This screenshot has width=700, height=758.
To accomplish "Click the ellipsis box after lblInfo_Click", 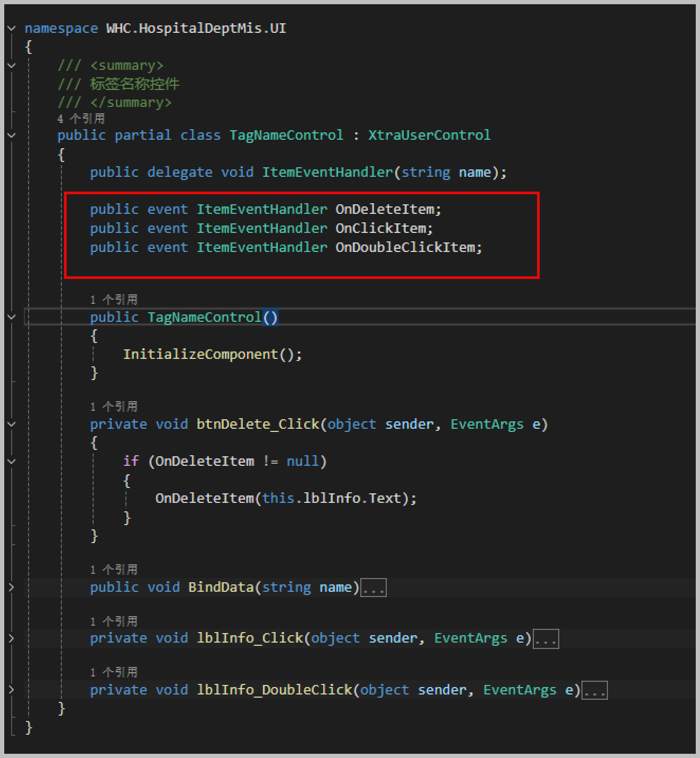I will coord(546,639).
